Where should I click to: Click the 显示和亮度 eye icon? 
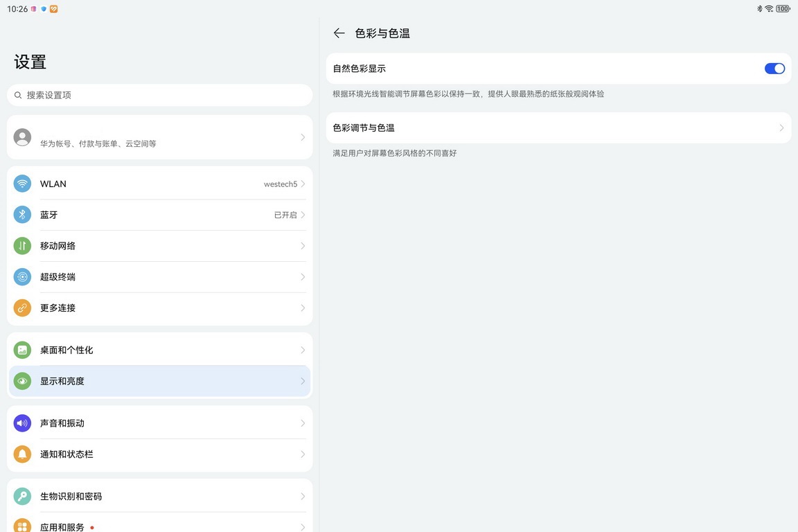(22, 381)
